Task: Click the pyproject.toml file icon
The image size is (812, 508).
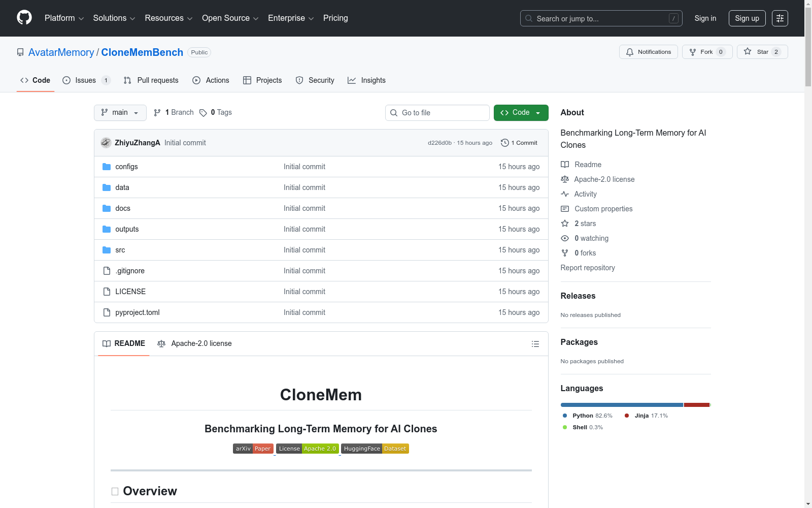Action: pyautogui.click(x=107, y=312)
